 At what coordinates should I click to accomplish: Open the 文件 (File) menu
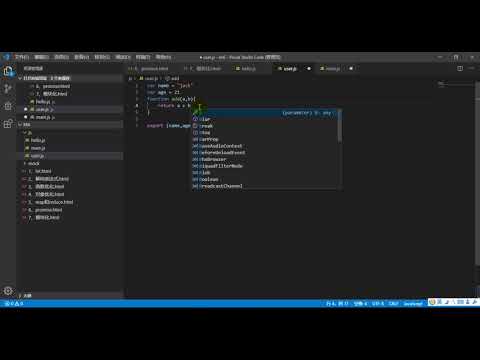pyautogui.click(x=22, y=57)
